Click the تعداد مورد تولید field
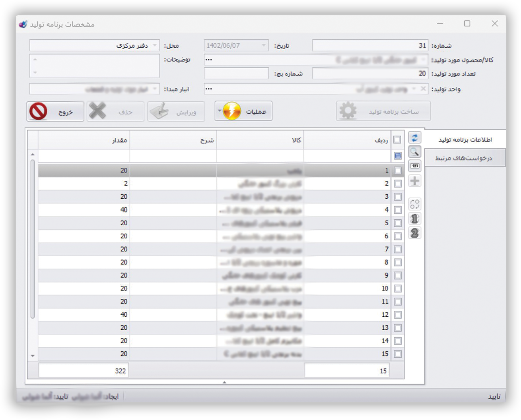Image resolution: width=521 pixels, height=420 pixels. pyautogui.click(x=370, y=74)
